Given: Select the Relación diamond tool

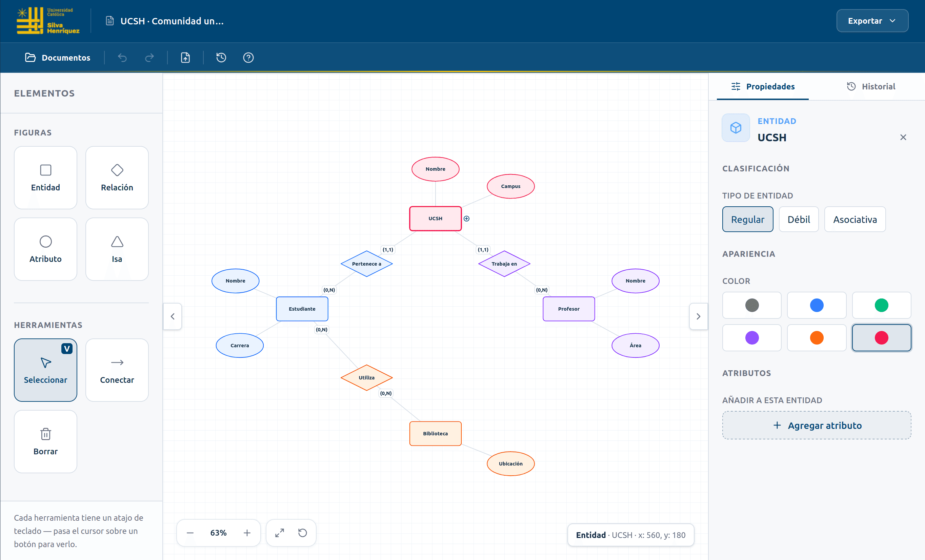Looking at the screenshot, I should coord(117,178).
